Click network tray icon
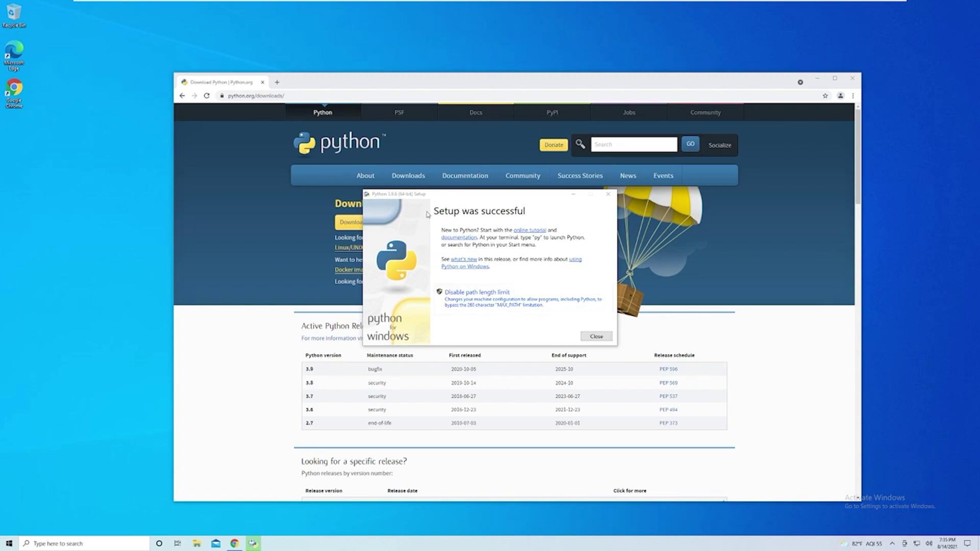This screenshot has height=551, width=980. (x=917, y=543)
